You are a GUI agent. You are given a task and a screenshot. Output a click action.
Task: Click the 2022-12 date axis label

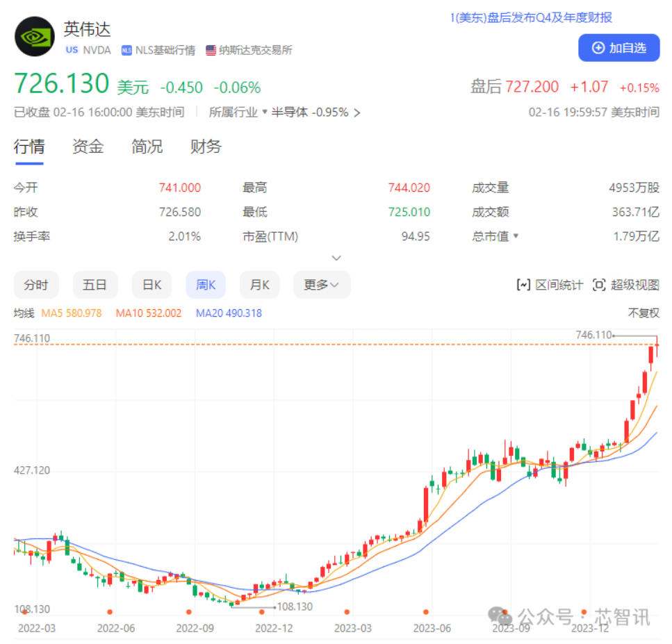(x=274, y=629)
